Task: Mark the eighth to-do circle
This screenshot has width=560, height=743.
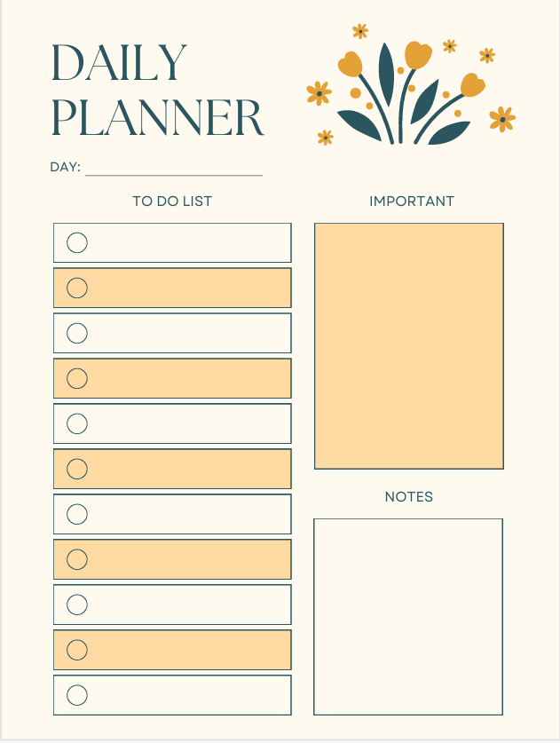Action: [x=77, y=559]
